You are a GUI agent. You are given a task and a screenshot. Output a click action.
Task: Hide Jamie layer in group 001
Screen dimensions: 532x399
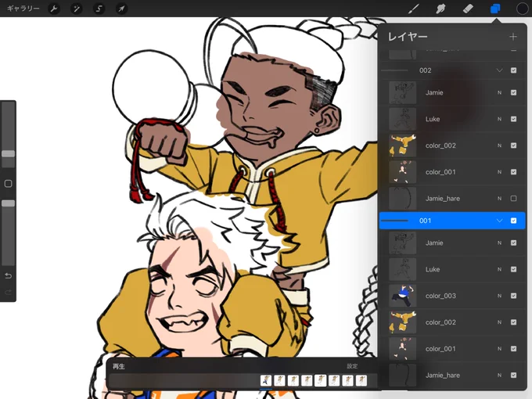(x=514, y=243)
